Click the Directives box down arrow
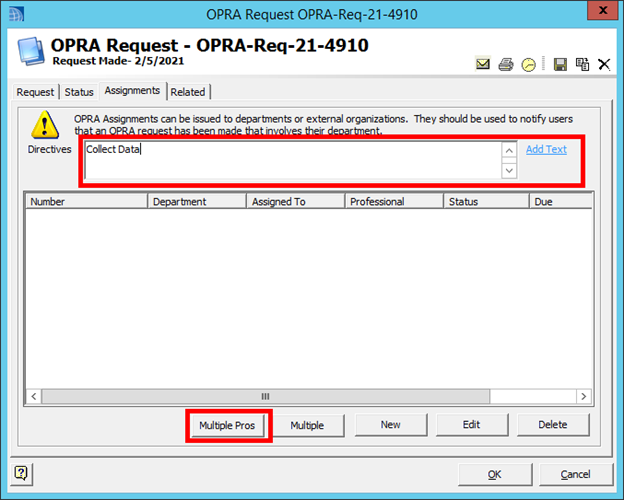The height and width of the screenshot is (500, 624). click(x=509, y=170)
